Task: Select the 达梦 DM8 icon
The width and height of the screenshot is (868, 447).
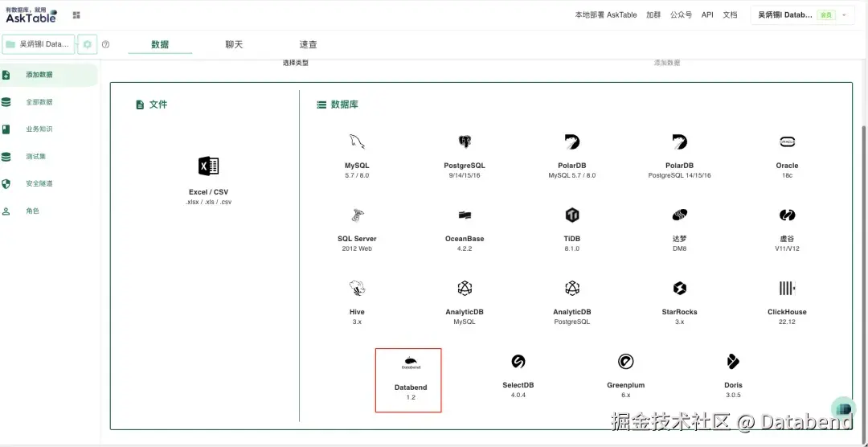Action: (679, 215)
